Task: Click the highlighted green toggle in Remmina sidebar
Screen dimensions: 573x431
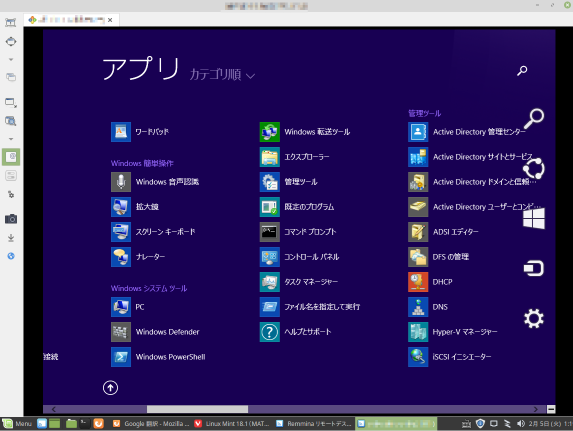Action: coord(11,157)
